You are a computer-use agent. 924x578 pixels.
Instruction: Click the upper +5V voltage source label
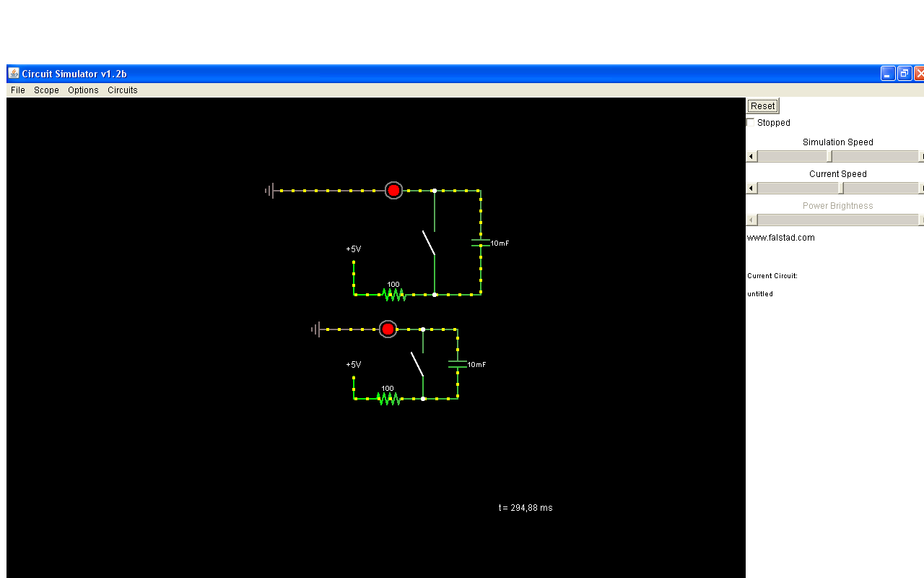pos(354,249)
